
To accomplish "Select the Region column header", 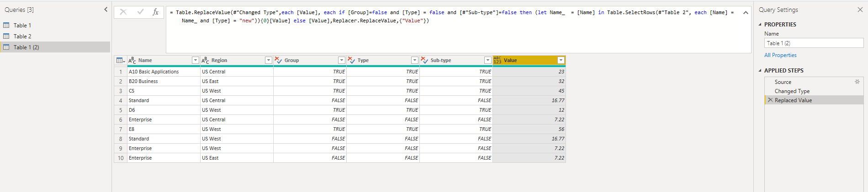I will (x=237, y=60).
